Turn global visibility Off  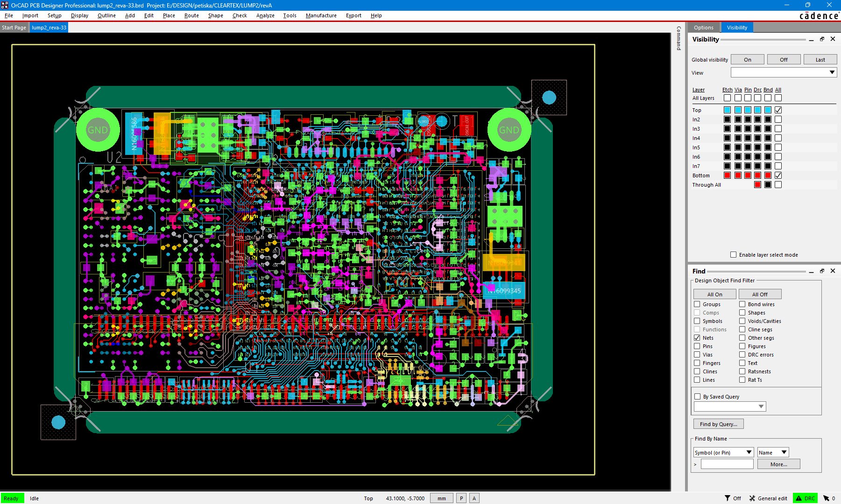point(783,60)
